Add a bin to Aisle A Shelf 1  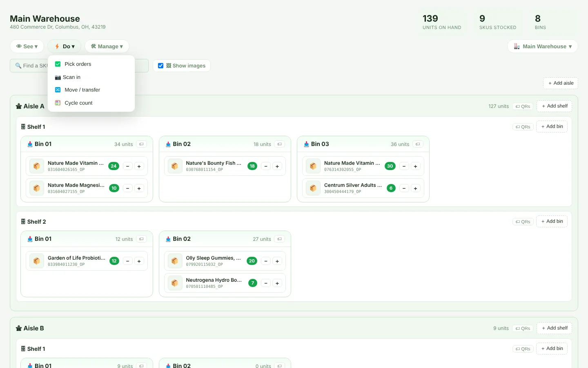coord(552,126)
